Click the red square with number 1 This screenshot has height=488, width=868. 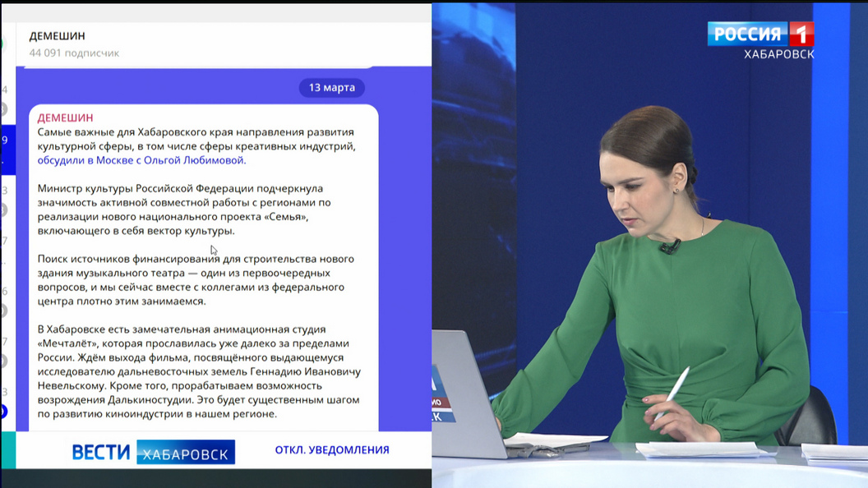pyautogui.click(x=801, y=35)
